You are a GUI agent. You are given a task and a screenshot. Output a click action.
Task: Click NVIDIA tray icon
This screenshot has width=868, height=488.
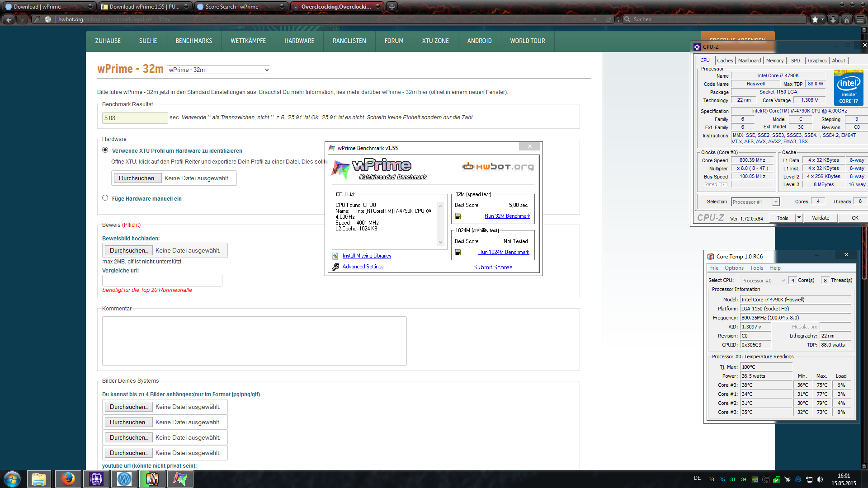coord(755,479)
